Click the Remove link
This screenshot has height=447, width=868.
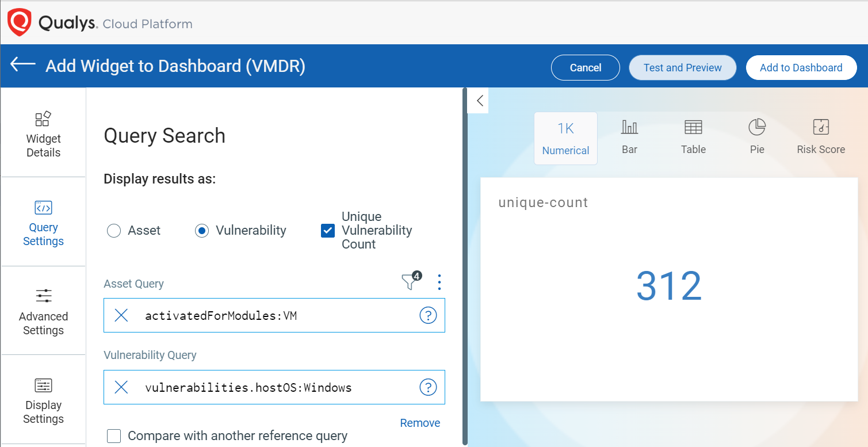click(x=420, y=423)
